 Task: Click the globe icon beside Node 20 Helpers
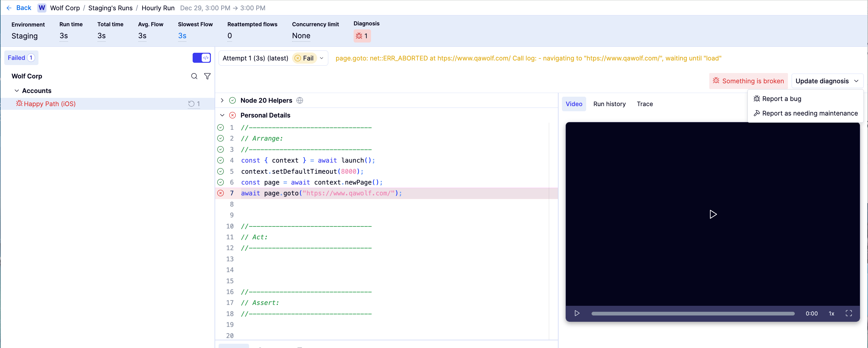click(x=299, y=100)
